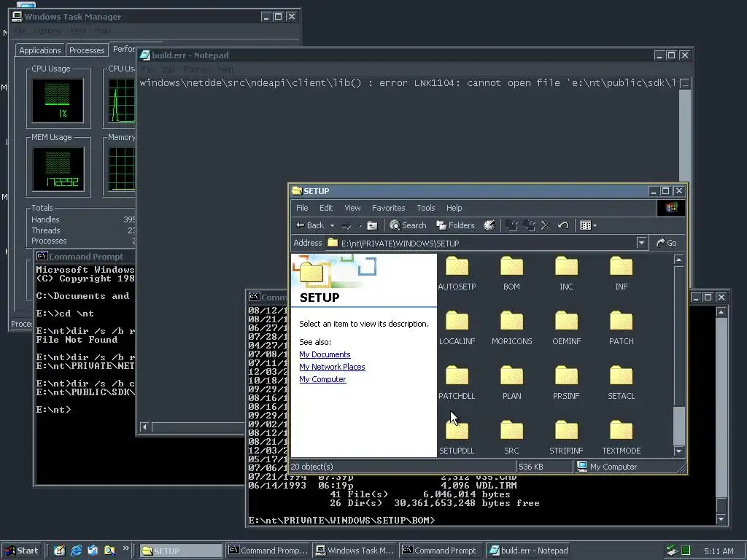
Task: Click the green CPU tray icon
Action: pos(686,551)
